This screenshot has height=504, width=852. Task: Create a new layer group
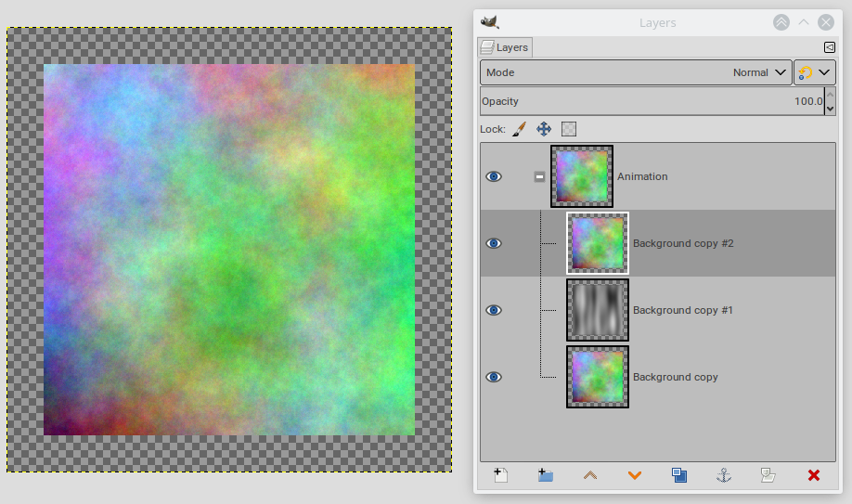[546, 475]
